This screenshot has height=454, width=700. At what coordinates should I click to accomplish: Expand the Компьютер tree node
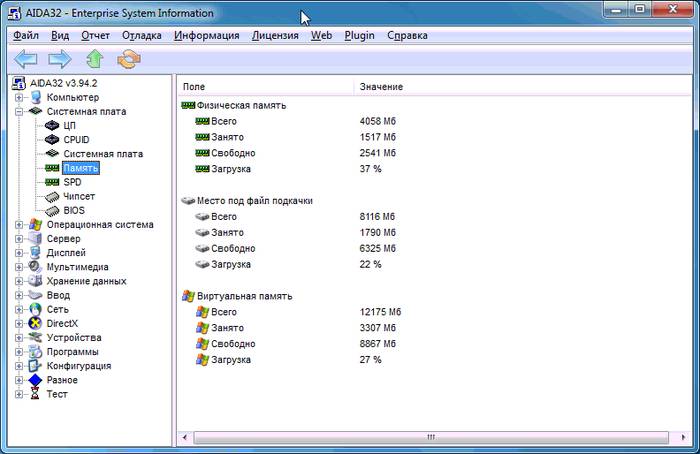pyautogui.click(x=19, y=98)
